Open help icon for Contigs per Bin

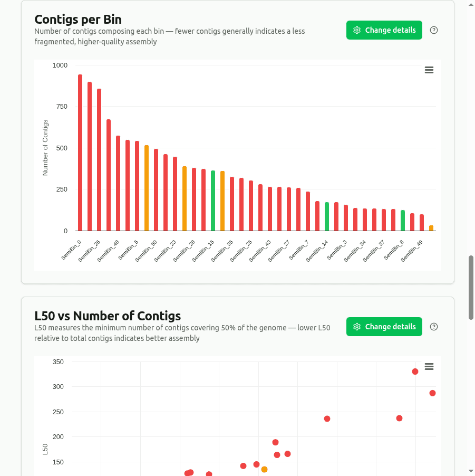pos(434,30)
